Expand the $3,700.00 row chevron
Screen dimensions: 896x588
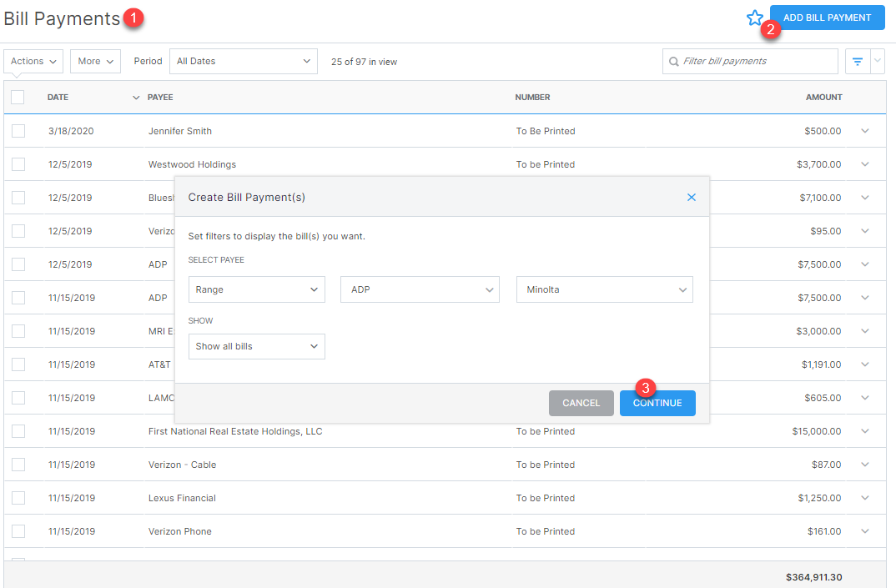click(865, 164)
